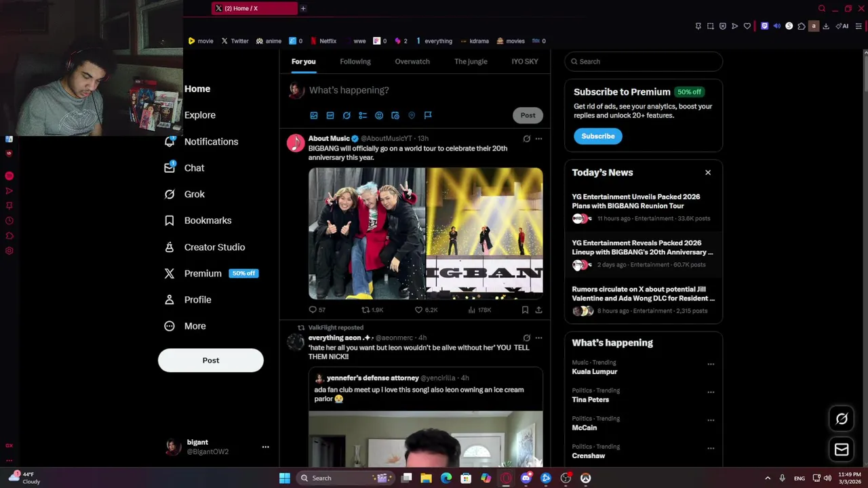Open Notifications bell icon in sidebar
This screenshot has width=868, height=488.
(170, 141)
